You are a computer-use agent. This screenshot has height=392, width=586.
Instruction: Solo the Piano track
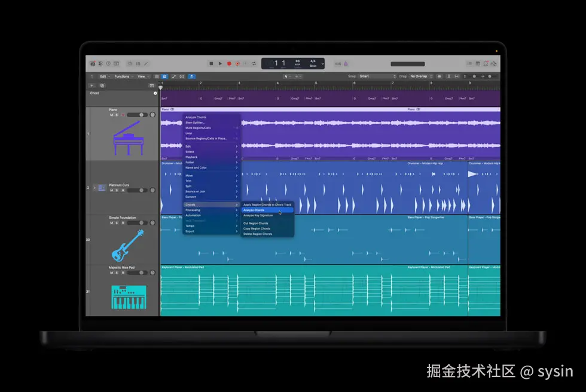click(x=117, y=115)
